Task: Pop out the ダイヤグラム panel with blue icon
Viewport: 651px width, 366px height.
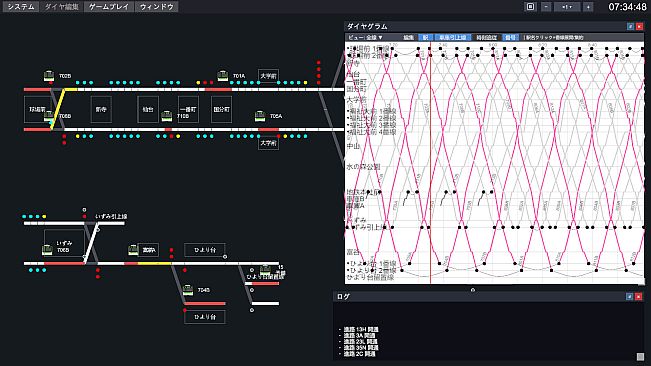Action: click(x=630, y=27)
